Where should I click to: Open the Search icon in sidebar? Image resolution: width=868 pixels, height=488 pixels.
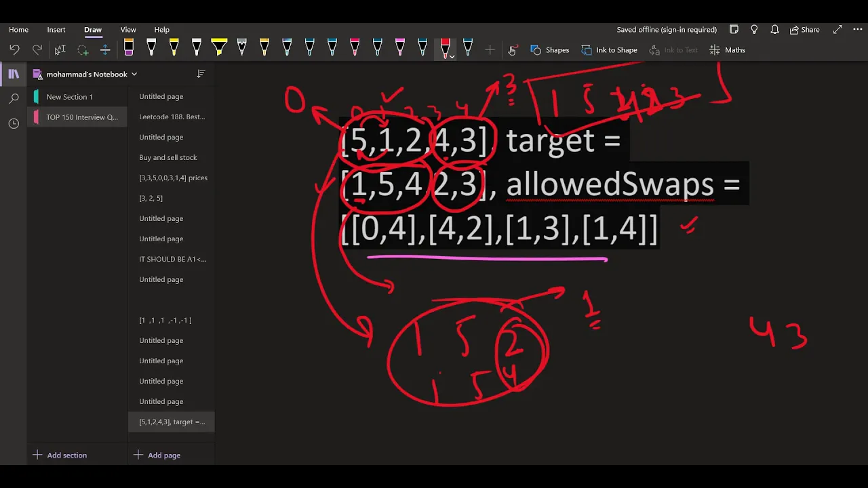tap(14, 99)
